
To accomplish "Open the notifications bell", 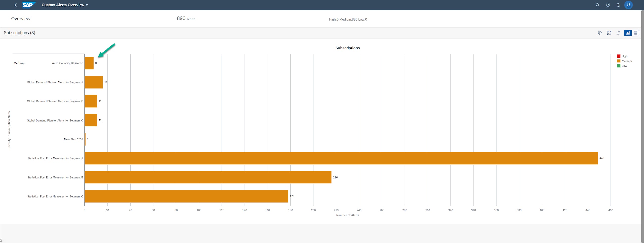I will click(618, 5).
